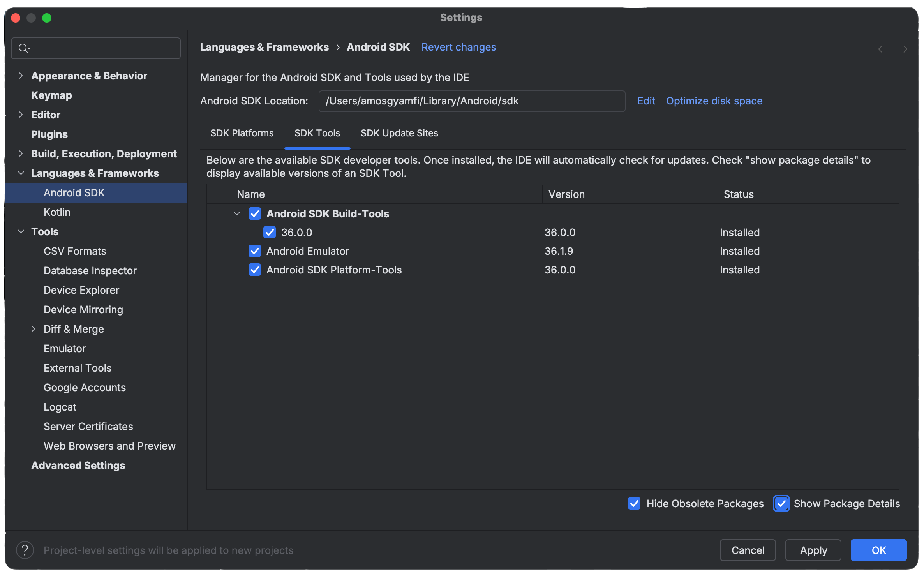The height and width of the screenshot is (575, 924).
Task: Open the SDK Update Sites tab
Action: tap(399, 133)
